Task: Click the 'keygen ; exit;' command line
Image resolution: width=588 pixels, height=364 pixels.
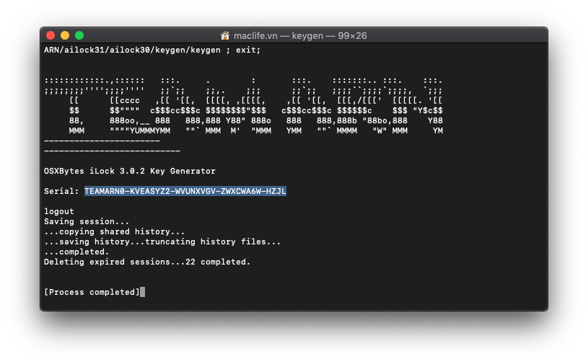Action: pyautogui.click(x=152, y=50)
